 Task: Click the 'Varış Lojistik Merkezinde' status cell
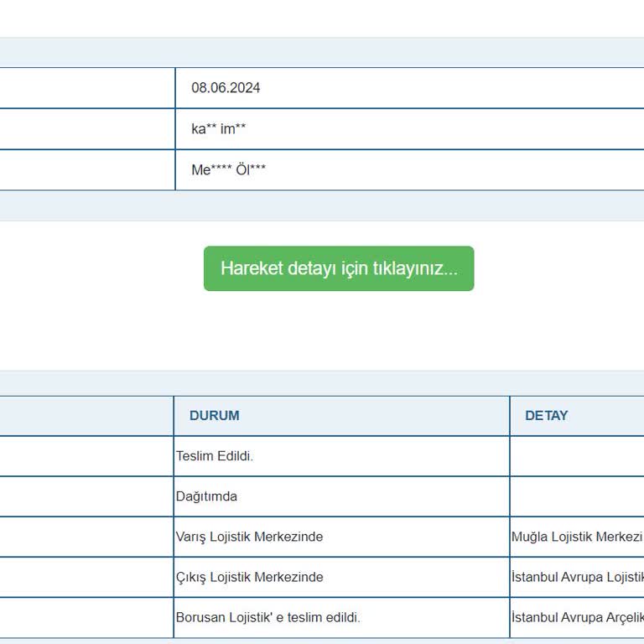point(249,537)
